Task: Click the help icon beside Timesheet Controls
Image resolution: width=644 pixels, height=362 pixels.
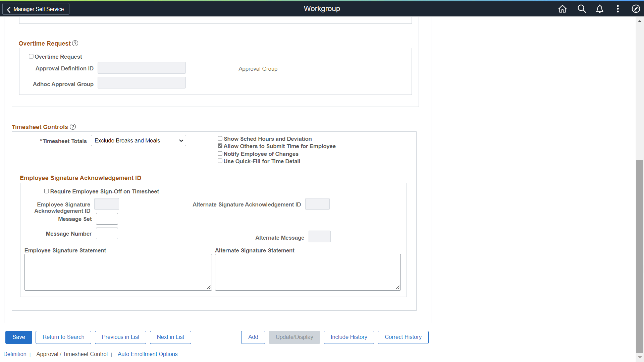Action: coord(72,127)
